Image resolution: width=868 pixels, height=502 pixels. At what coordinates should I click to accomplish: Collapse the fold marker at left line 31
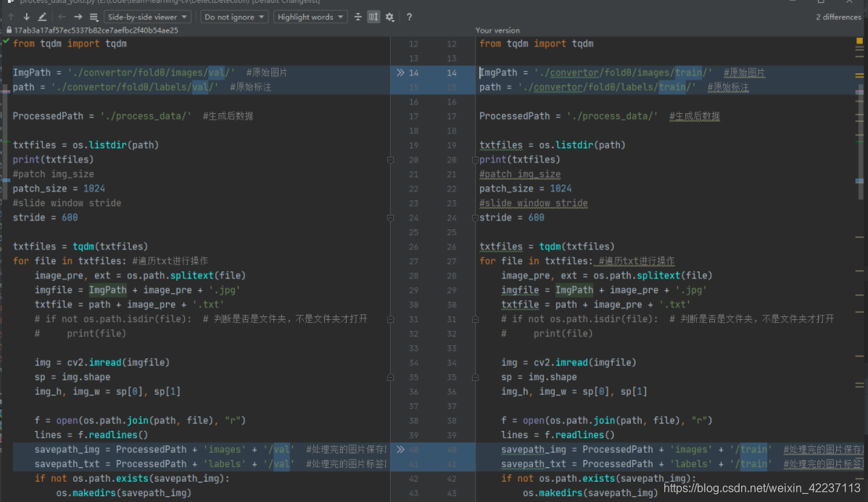[390, 320]
